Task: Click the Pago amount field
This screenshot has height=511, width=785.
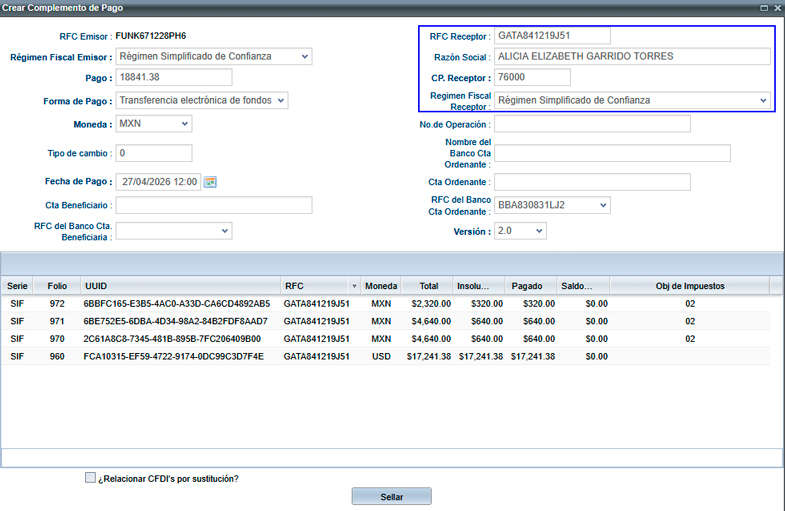Action: pos(174,78)
